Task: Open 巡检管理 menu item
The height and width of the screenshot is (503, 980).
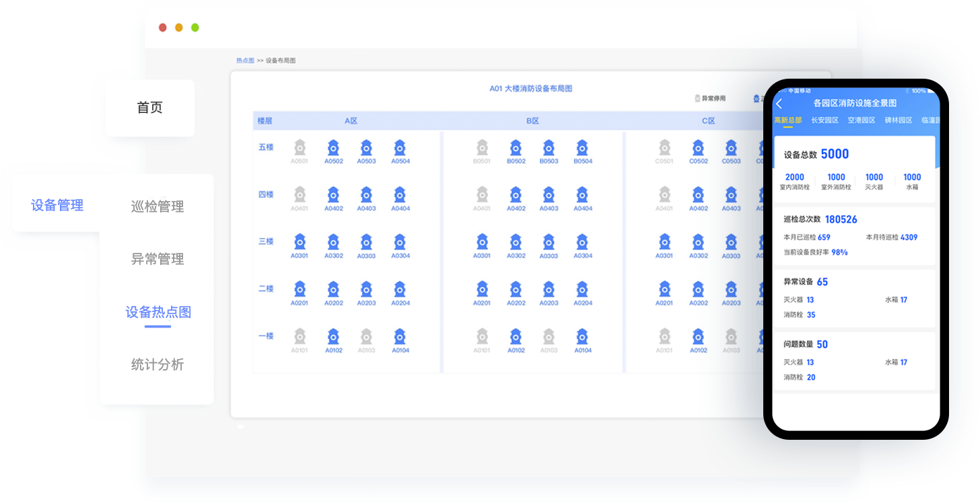Action: [157, 207]
